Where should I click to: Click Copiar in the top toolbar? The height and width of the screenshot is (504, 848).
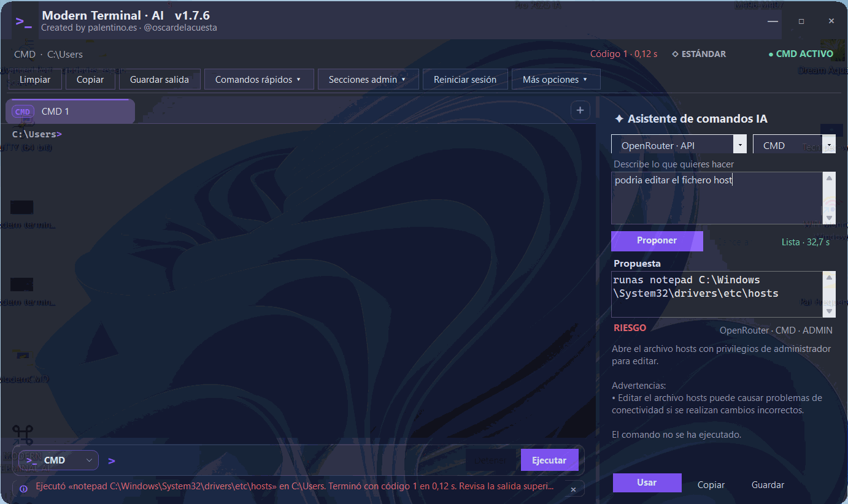[90, 79]
